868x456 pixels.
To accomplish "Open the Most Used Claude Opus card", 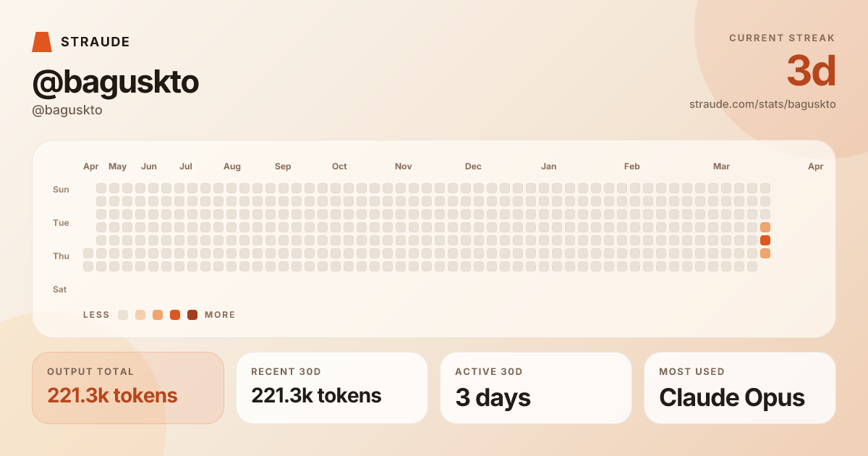I will [740, 388].
